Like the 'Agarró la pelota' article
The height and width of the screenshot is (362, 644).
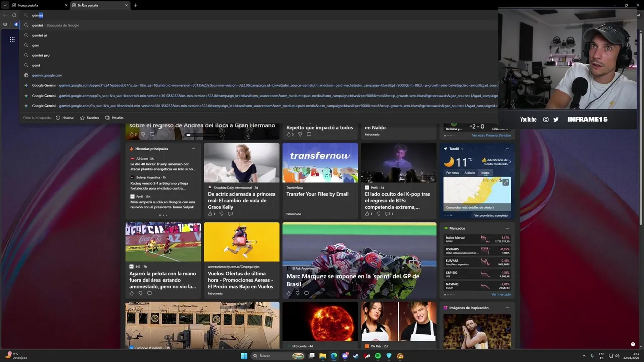pos(132,293)
